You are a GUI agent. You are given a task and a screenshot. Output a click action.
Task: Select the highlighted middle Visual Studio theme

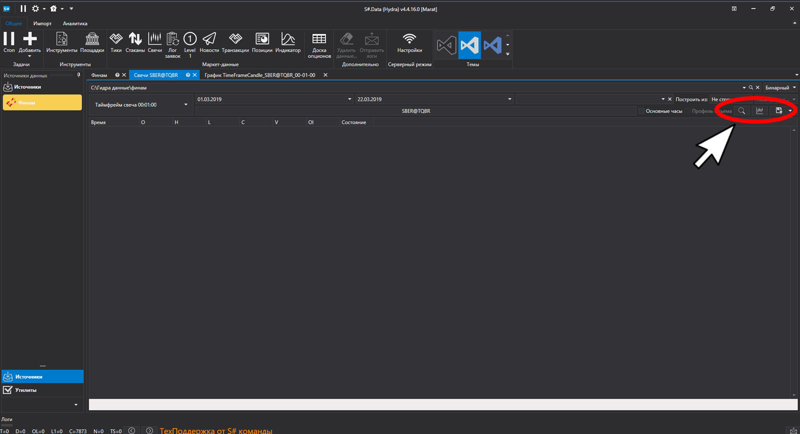tap(469, 45)
